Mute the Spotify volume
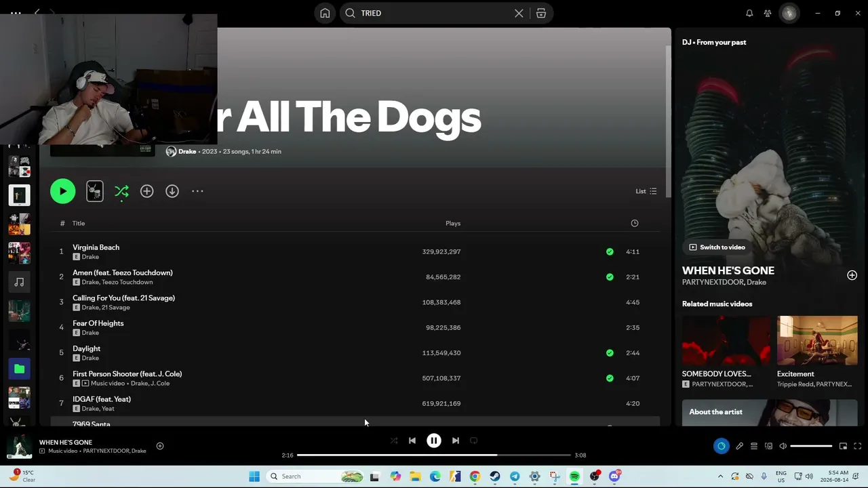Image resolution: width=868 pixels, height=488 pixels. coord(783,446)
